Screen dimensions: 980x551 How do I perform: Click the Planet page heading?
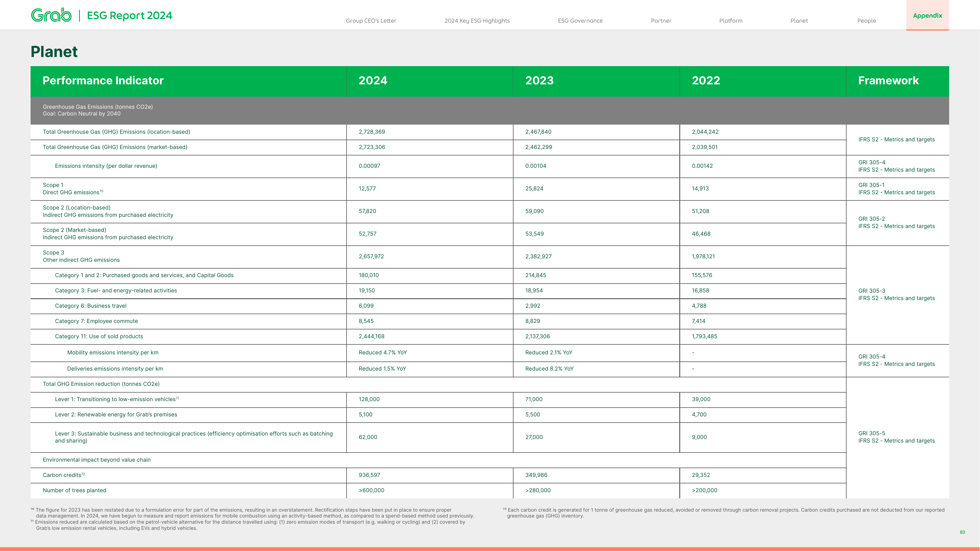click(54, 52)
